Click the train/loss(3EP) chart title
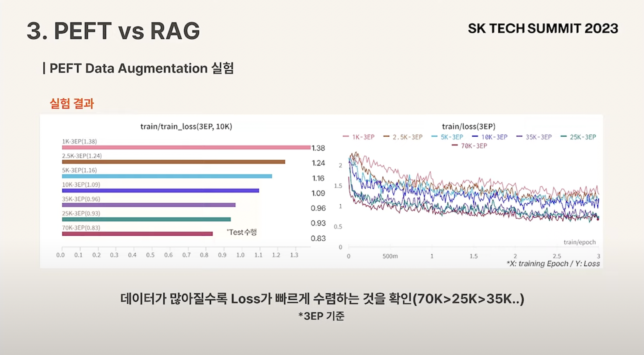 pyautogui.click(x=469, y=127)
